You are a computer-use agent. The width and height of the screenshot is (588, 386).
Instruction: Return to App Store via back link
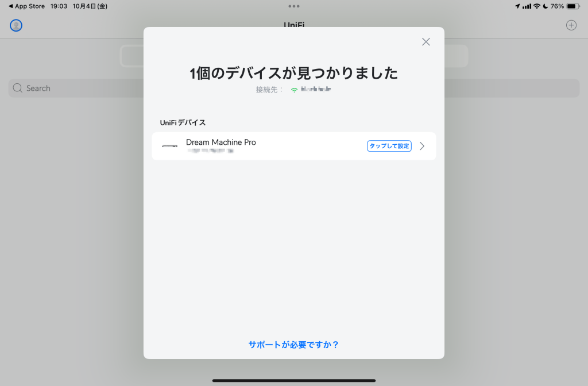(x=26, y=6)
